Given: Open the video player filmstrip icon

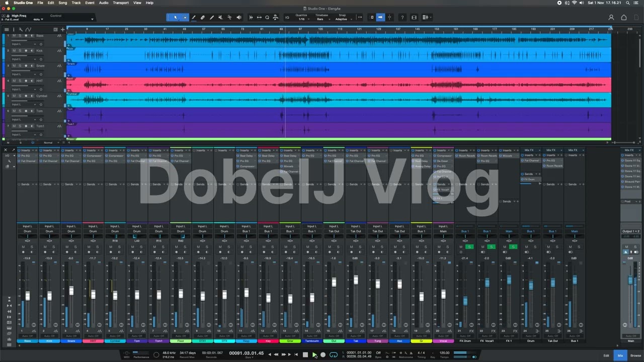Looking at the screenshot, I should [x=414, y=18].
